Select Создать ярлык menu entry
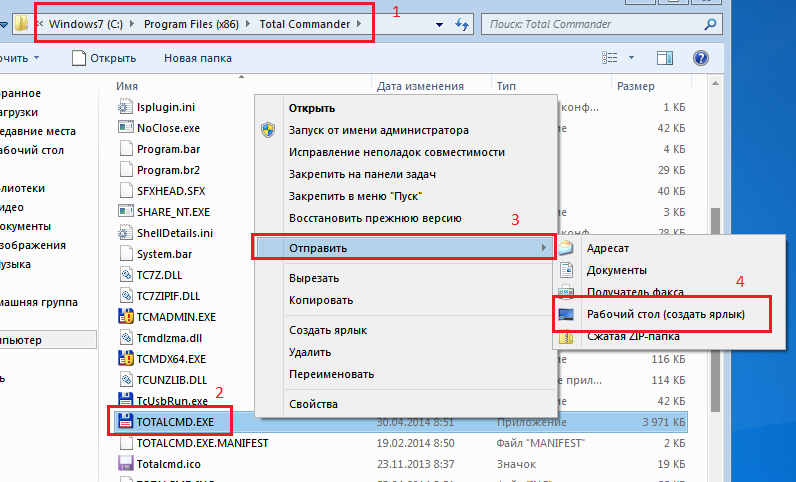Screen dimensions: 796x482 tap(328, 330)
